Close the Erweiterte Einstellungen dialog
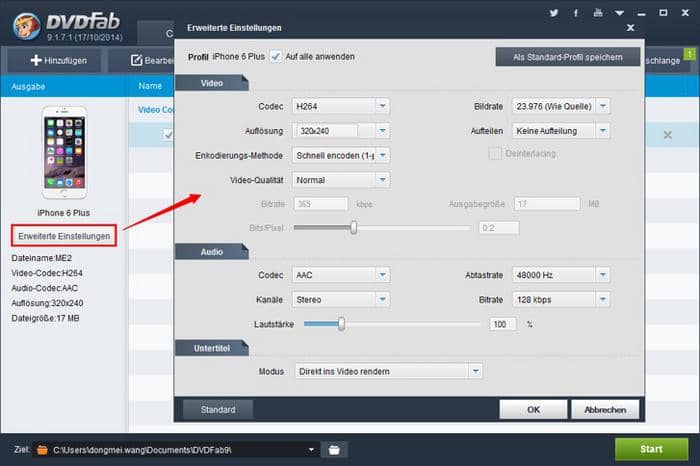 tap(630, 28)
